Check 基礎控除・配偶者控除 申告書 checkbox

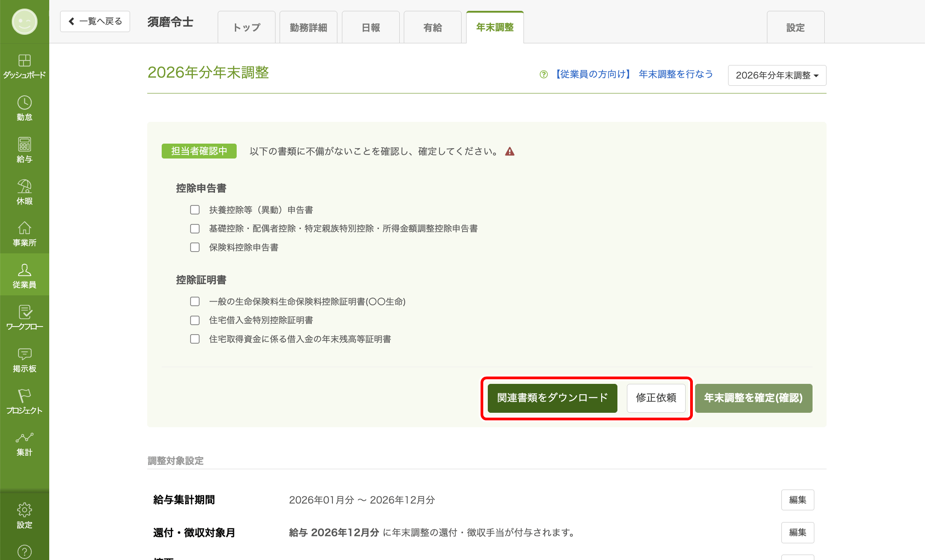[195, 229]
